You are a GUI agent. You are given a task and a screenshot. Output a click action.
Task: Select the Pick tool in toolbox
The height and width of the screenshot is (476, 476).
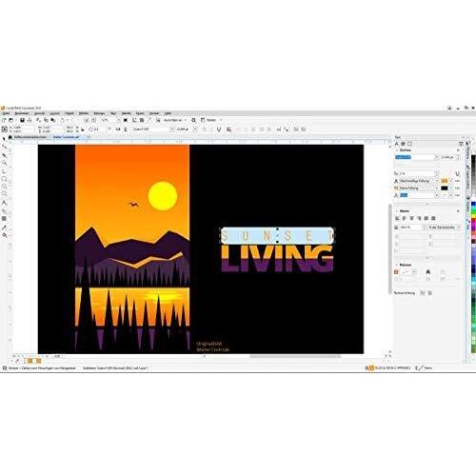pyautogui.click(x=4, y=139)
